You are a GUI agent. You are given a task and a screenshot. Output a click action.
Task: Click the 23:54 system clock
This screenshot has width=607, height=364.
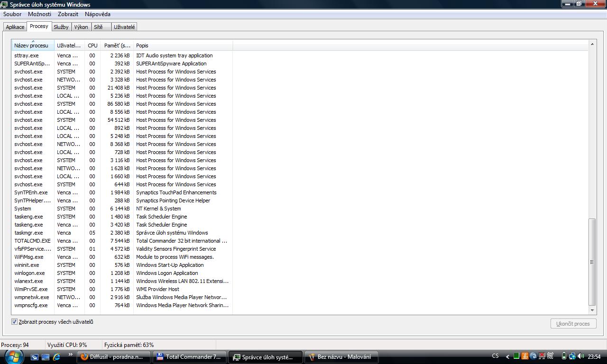(x=595, y=357)
